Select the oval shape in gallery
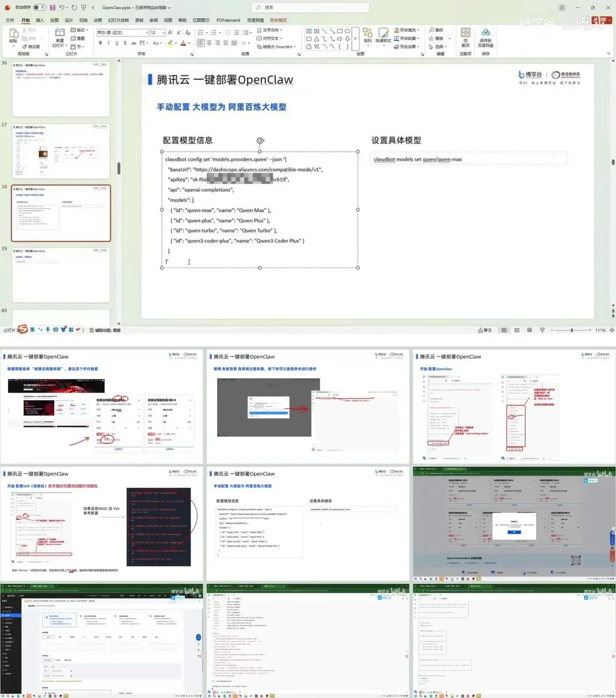The image size is (616, 698). coord(347,31)
